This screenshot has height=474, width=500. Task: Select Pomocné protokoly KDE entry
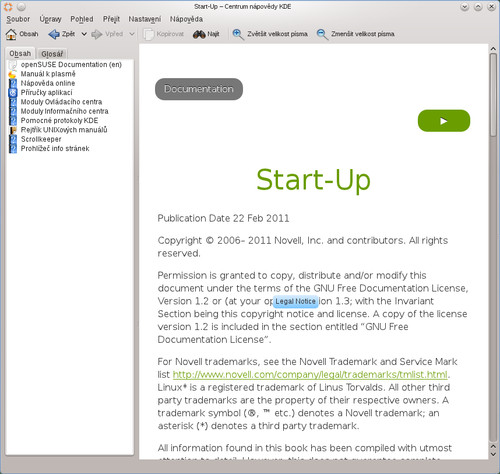[x=59, y=121]
